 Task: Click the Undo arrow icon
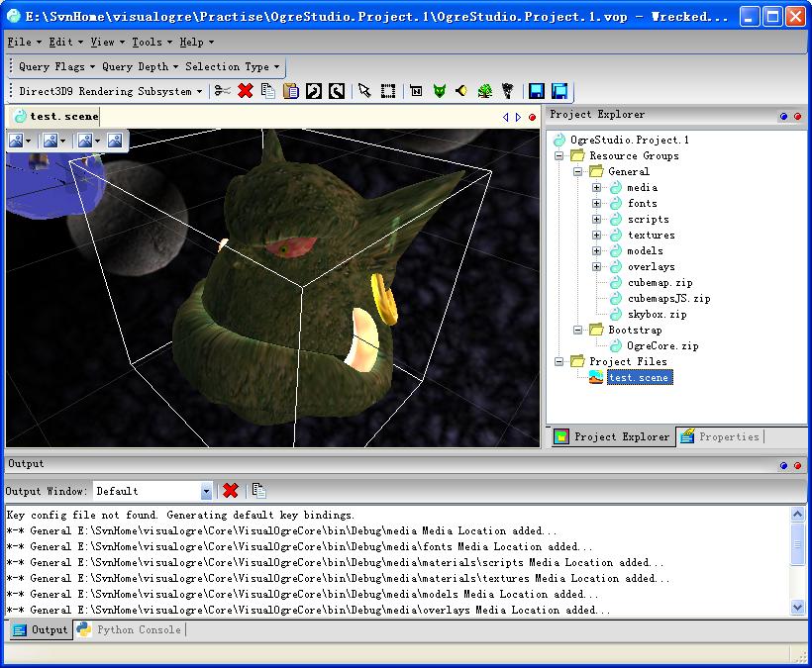pos(313,91)
